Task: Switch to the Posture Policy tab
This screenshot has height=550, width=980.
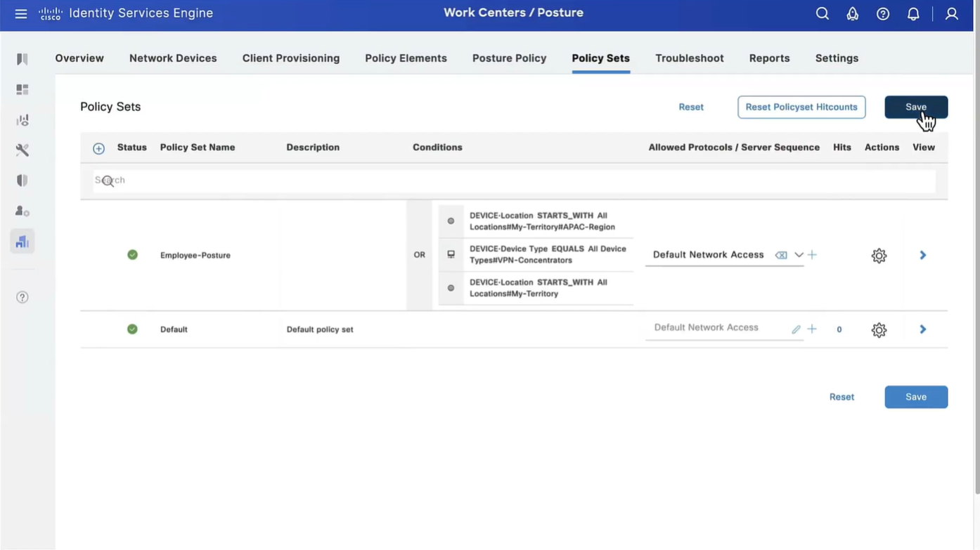Action: coord(509,58)
